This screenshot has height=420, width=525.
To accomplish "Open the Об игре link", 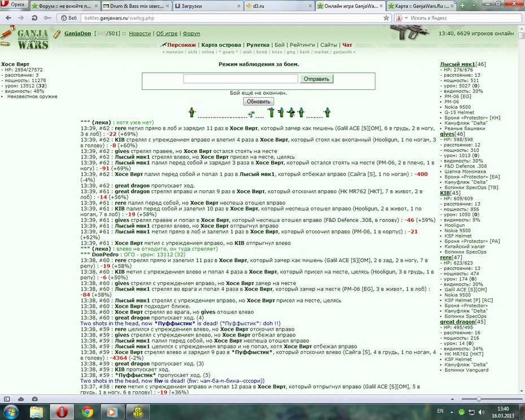I will pos(167,33).
